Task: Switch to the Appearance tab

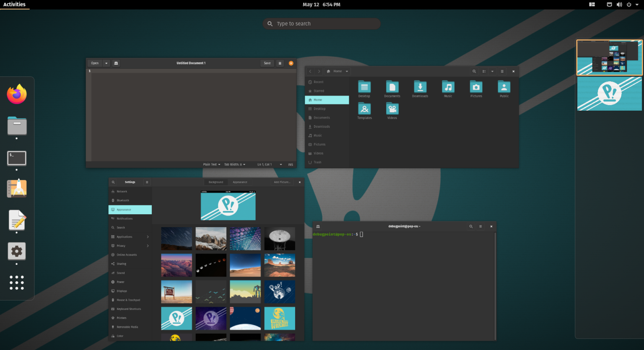Action: (x=240, y=182)
